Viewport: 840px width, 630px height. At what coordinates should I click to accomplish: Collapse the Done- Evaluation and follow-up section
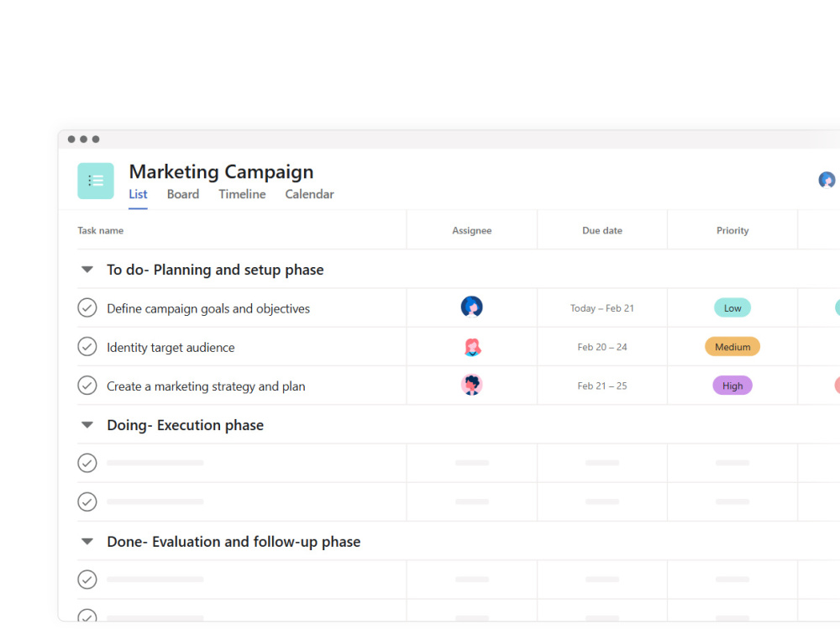coord(87,542)
